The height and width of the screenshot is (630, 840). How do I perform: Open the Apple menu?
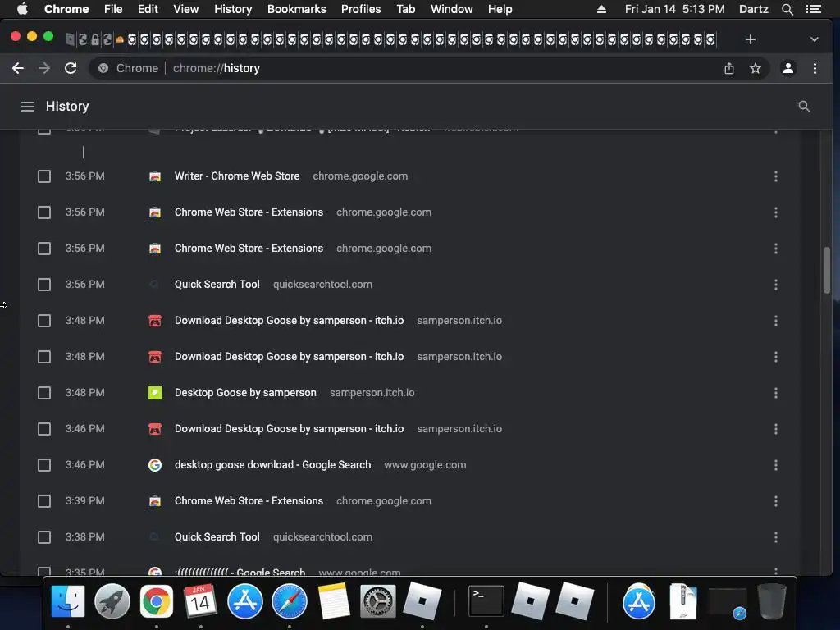(x=22, y=9)
